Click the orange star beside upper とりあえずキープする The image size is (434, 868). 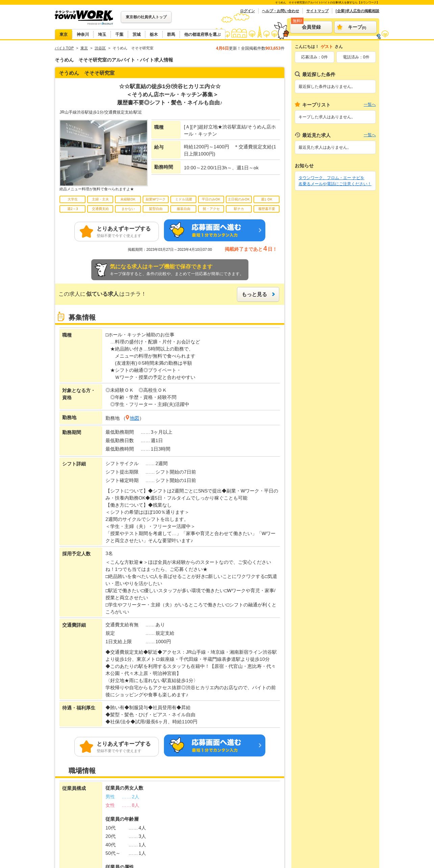click(86, 232)
